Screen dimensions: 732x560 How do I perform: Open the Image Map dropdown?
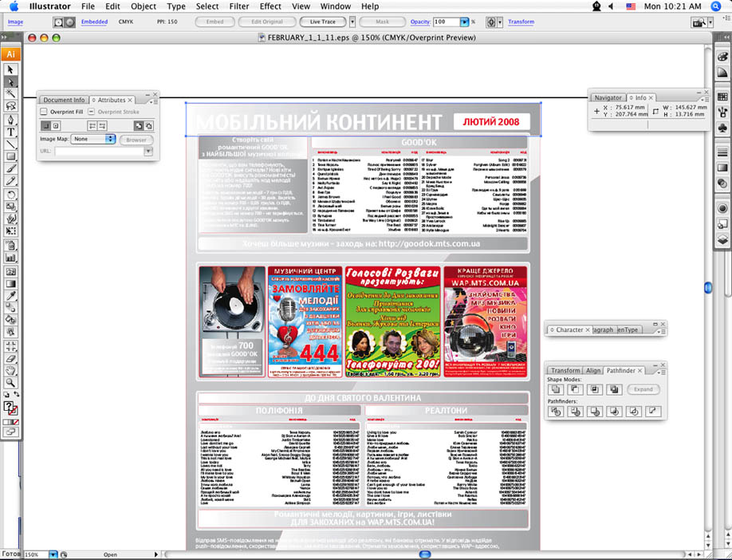click(93, 139)
